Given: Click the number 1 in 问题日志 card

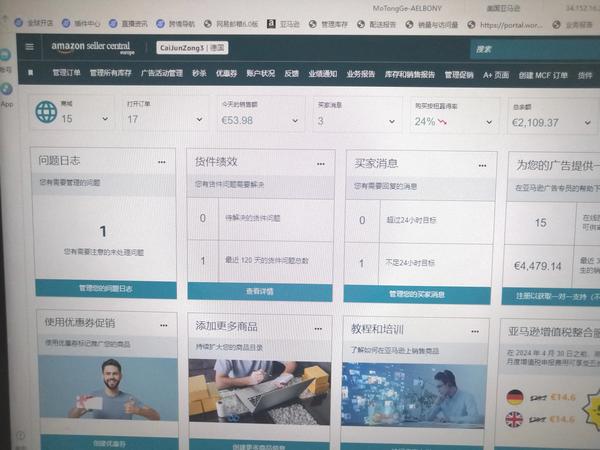Looking at the screenshot, I should (x=103, y=231).
